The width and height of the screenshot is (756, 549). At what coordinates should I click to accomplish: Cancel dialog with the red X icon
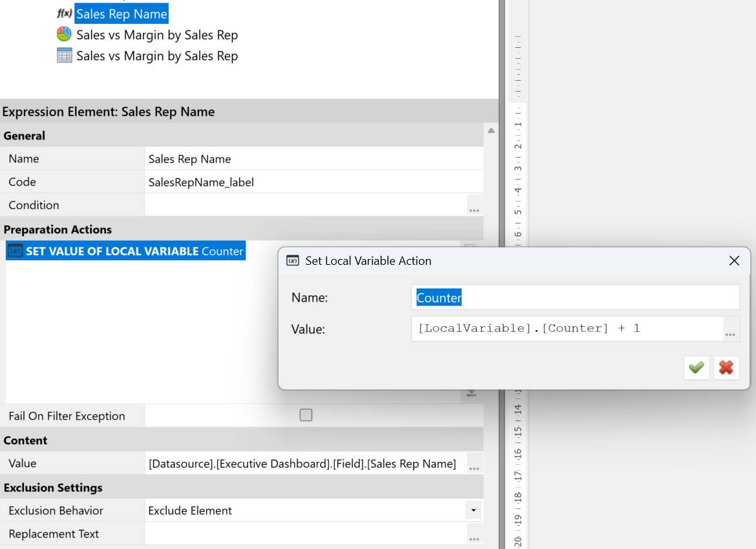[x=726, y=368]
